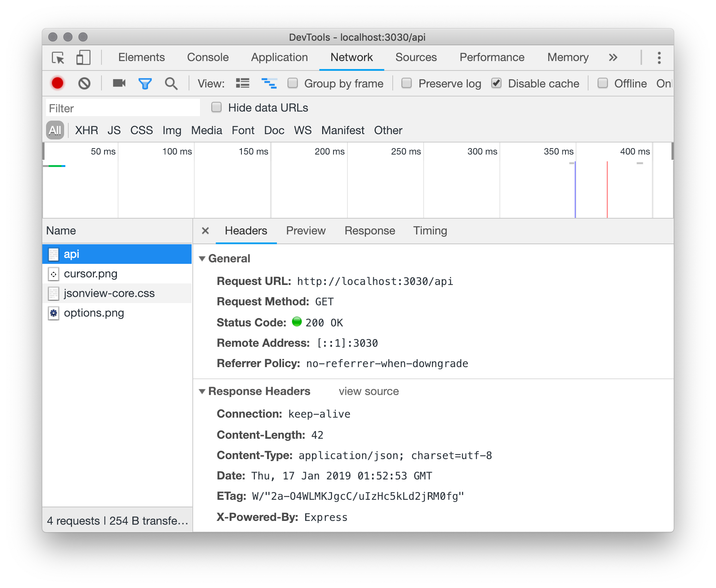Click the ETag header value
Viewport: 716px width, 588px height.
click(x=358, y=496)
